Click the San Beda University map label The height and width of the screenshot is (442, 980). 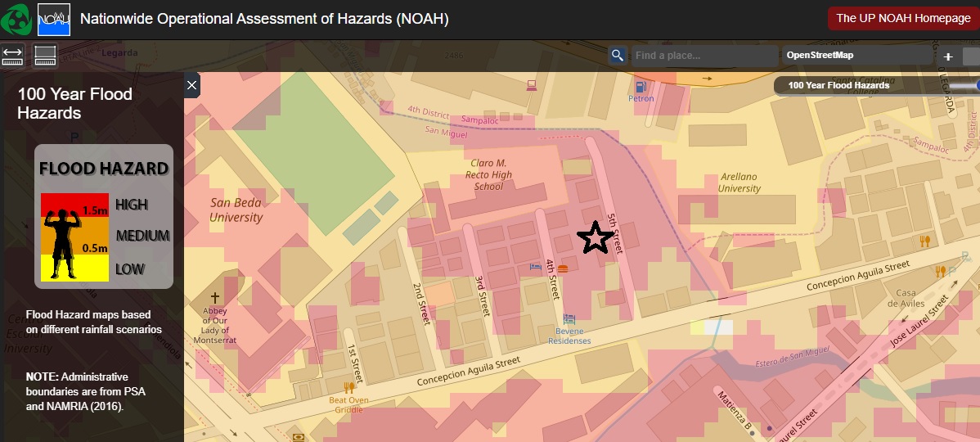236,210
